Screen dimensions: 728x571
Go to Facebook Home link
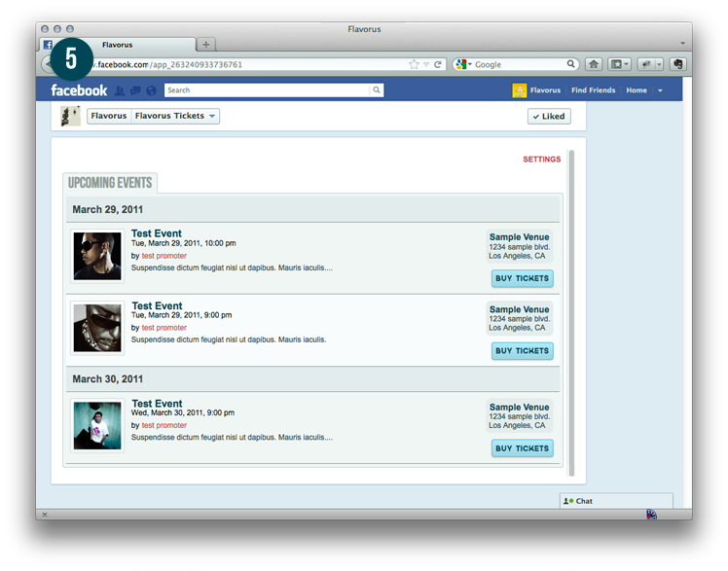(637, 90)
